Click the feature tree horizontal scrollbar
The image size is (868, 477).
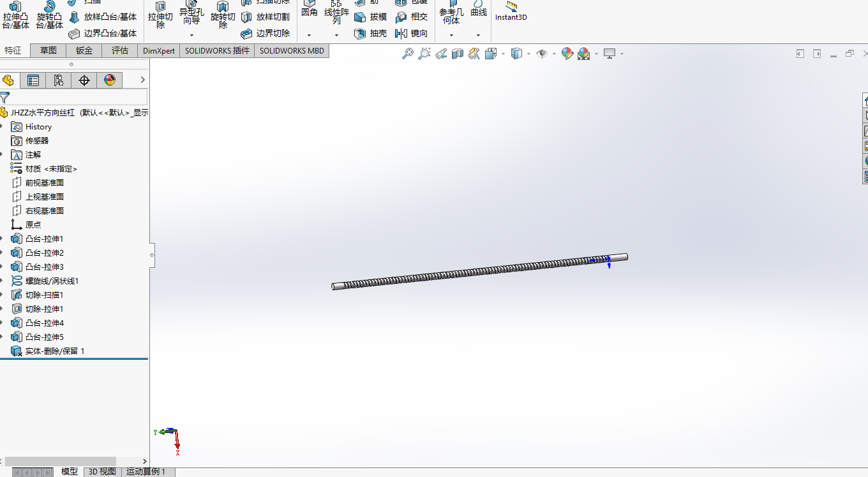(61, 461)
